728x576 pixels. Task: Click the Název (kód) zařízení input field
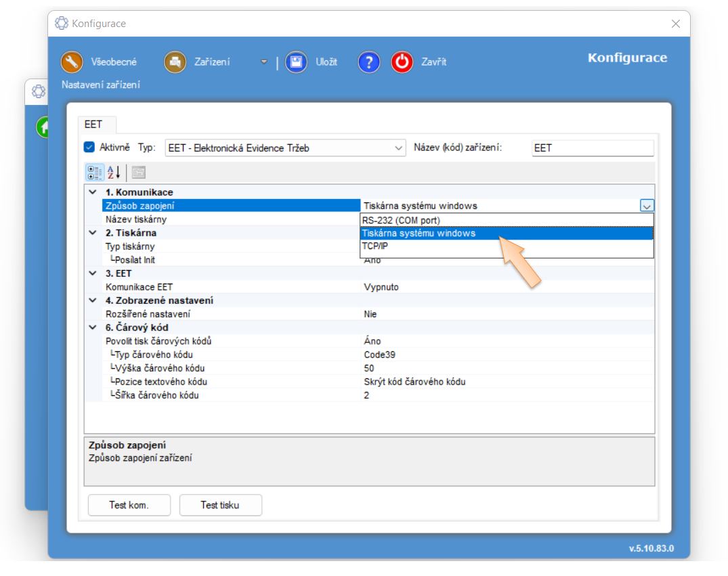(593, 148)
